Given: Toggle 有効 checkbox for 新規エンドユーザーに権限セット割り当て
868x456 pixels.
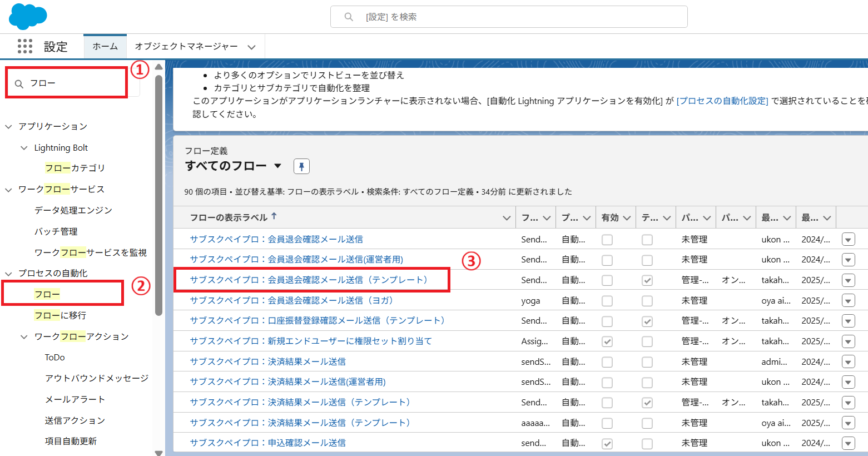Looking at the screenshot, I should click(607, 341).
